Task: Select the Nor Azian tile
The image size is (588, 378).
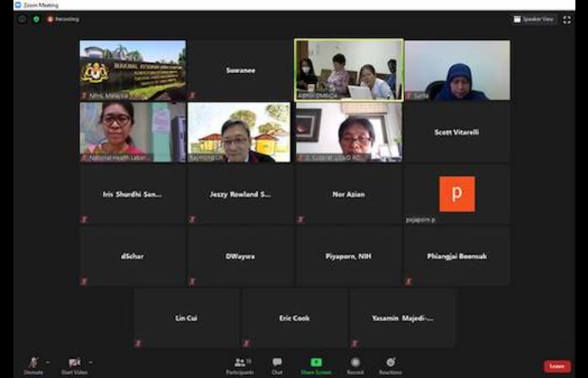Action: click(x=349, y=194)
